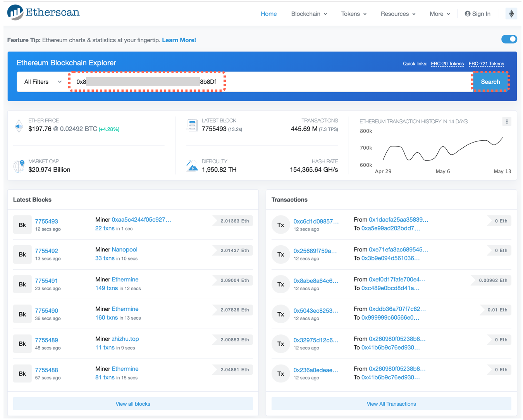
Task: View the 149 txns link
Action: [107, 288]
